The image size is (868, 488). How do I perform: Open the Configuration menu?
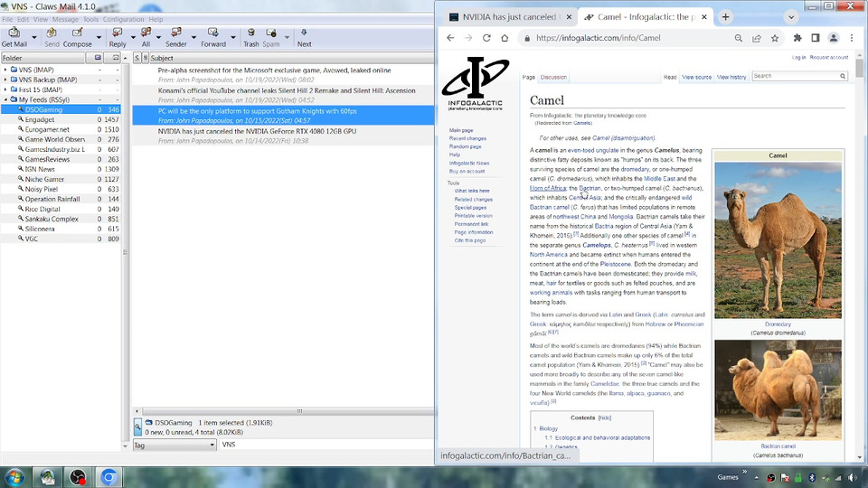[x=124, y=19]
